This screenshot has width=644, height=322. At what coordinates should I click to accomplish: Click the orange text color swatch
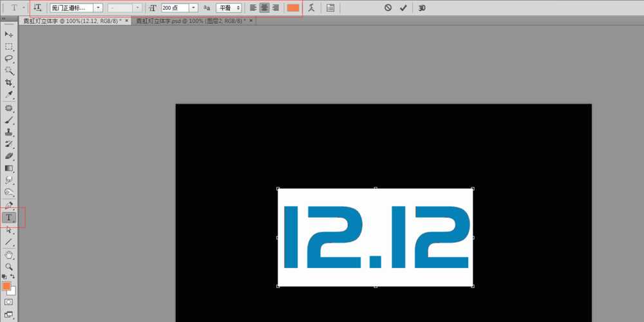click(x=293, y=8)
